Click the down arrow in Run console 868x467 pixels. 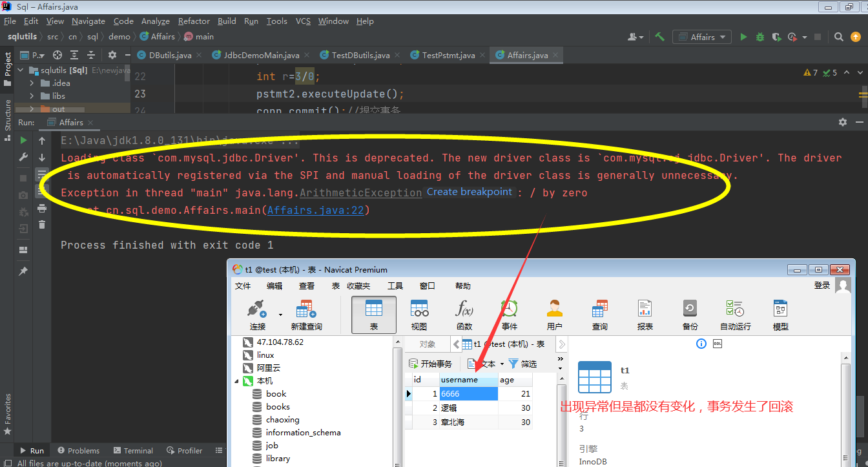[42, 157]
